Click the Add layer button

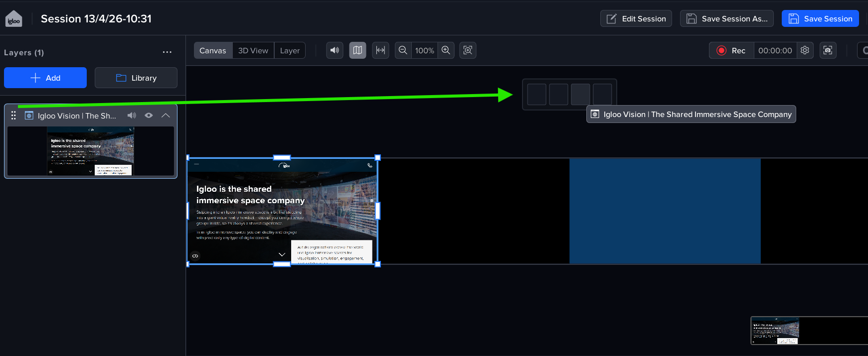pos(45,78)
